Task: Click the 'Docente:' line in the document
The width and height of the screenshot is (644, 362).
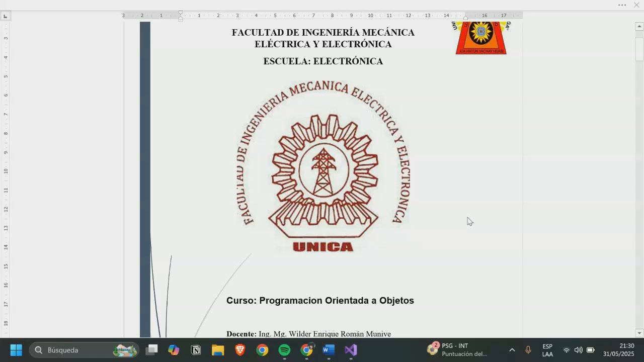Action: pos(308,334)
